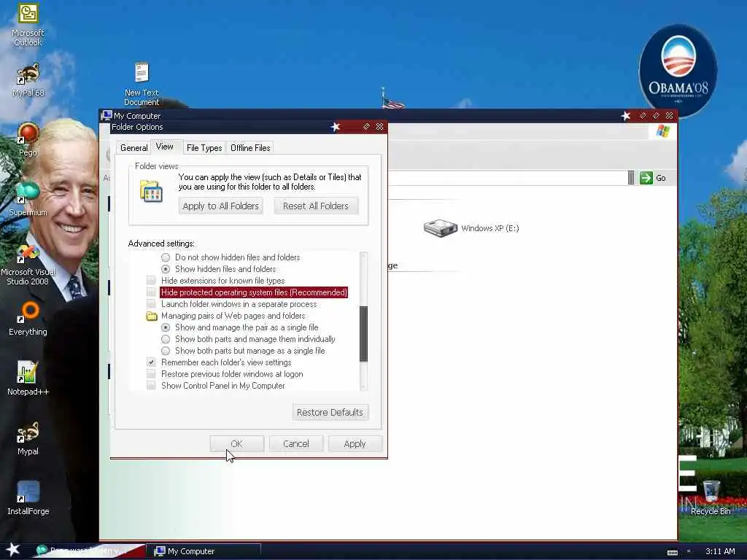
Task: Select the Windows XP (E:) drive
Action: point(471,228)
